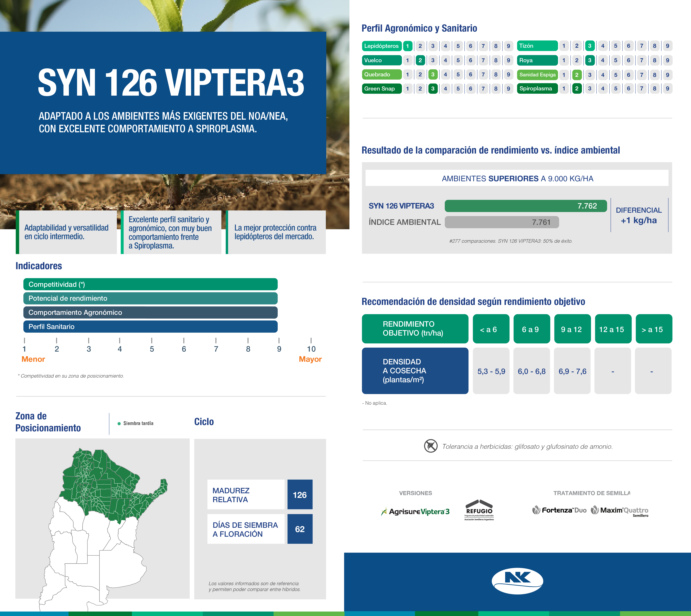Click the 'Mayor' scale label
Viewport: 691px width, 616px height.
pyautogui.click(x=310, y=359)
